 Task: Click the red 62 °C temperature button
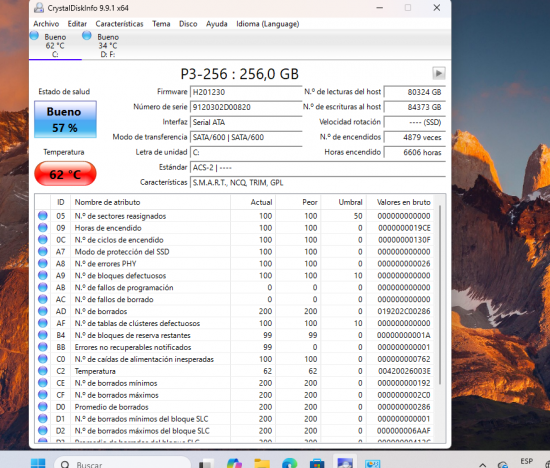(65, 174)
